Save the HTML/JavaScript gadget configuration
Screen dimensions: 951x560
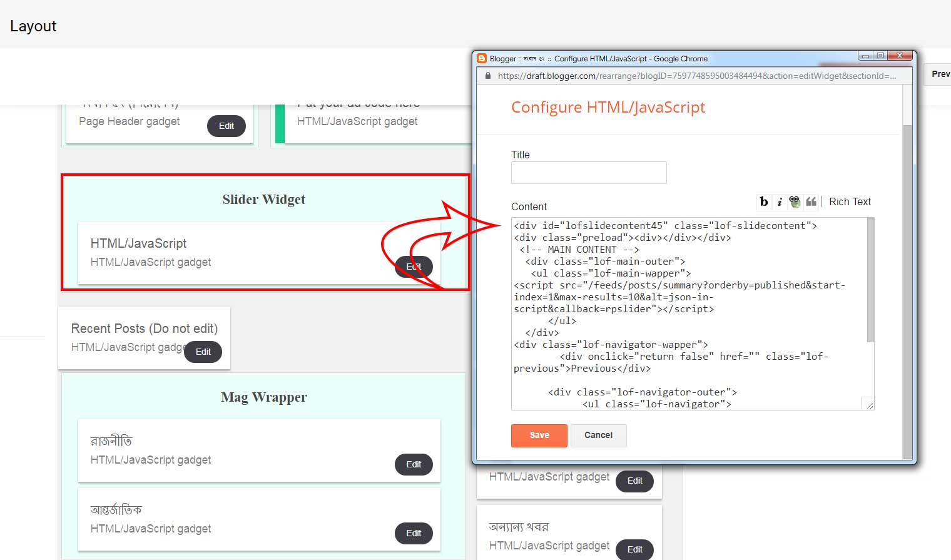pyautogui.click(x=539, y=435)
